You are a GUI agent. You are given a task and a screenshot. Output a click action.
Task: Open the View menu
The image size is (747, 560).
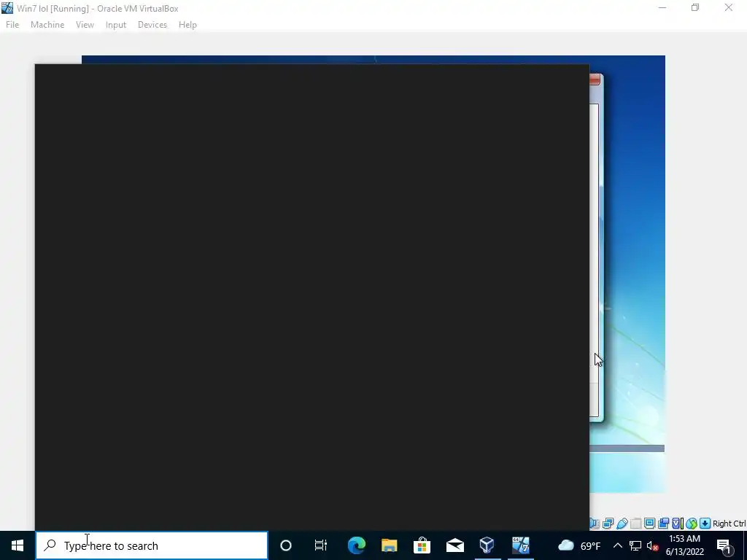tap(85, 25)
